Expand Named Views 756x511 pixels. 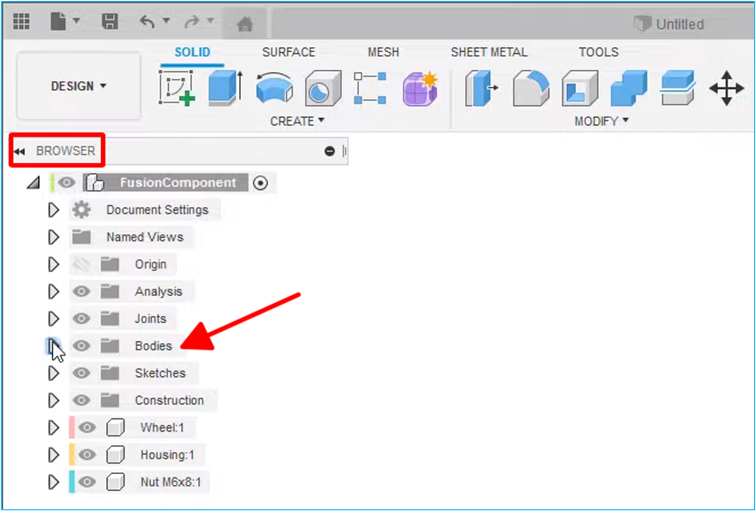tap(54, 237)
